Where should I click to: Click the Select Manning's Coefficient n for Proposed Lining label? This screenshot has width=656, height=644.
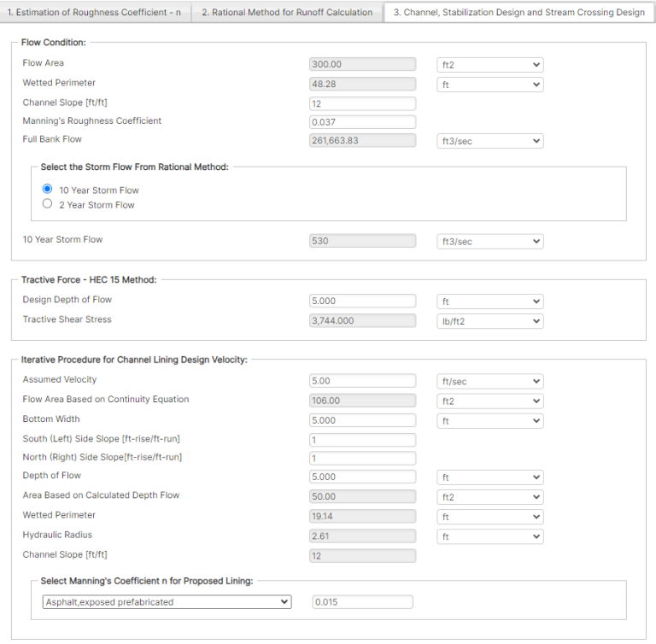click(x=147, y=581)
